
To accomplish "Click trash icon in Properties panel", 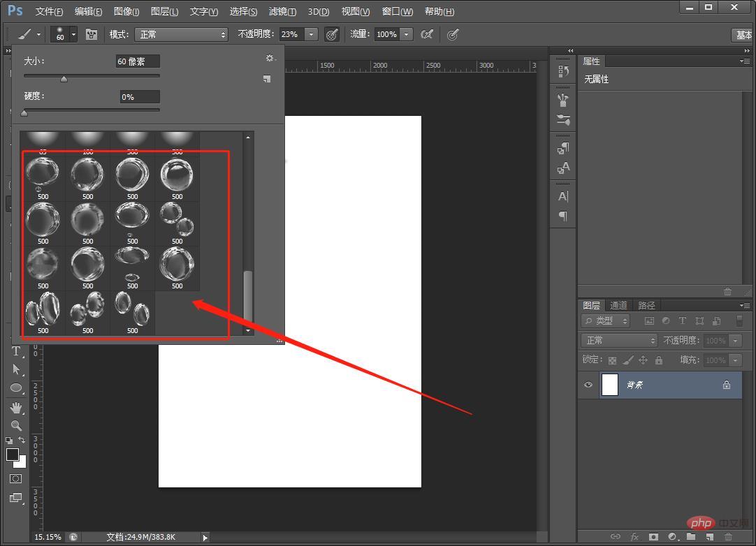I will pyautogui.click(x=727, y=291).
